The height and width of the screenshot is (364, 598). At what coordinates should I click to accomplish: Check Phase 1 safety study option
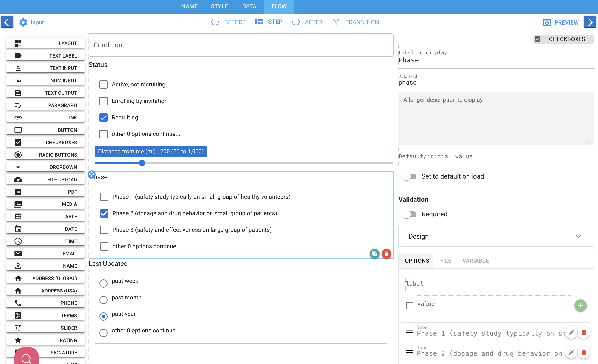(104, 197)
